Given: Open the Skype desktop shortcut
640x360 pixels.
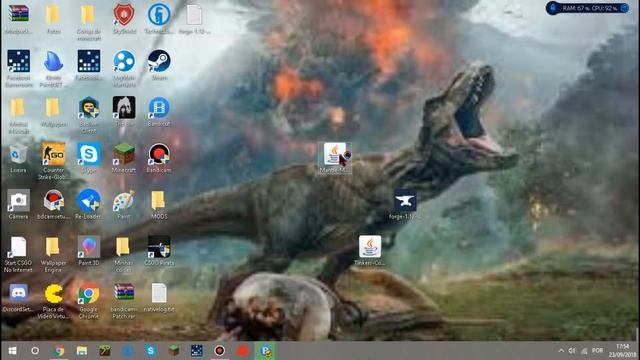Looking at the screenshot, I should 89,154.
